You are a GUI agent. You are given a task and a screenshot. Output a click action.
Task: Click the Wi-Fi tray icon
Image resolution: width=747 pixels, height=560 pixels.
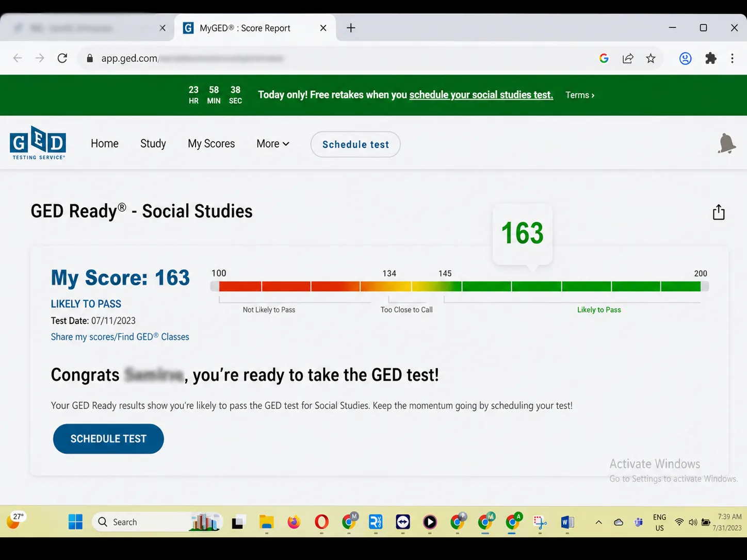[x=679, y=522]
